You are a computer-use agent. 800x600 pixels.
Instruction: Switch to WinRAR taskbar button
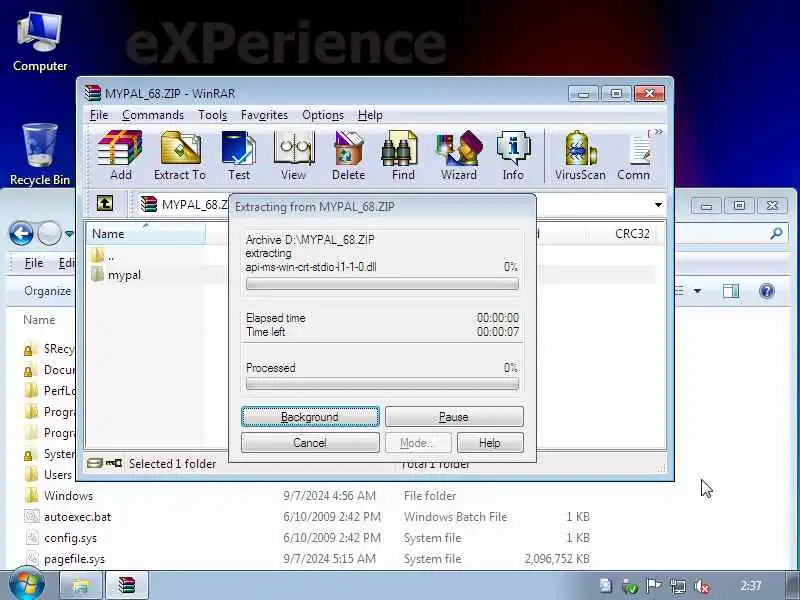[x=127, y=585]
